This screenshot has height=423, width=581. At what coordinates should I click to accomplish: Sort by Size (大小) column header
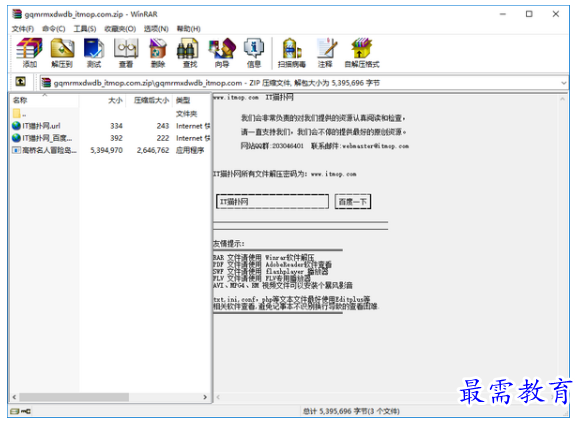tap(102, 100)
